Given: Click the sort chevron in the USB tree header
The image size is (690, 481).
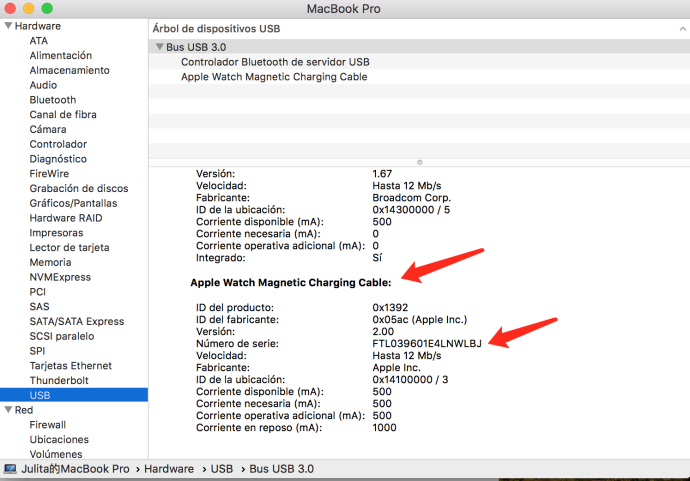Looking at the screenshot, I should pos(683,29).
